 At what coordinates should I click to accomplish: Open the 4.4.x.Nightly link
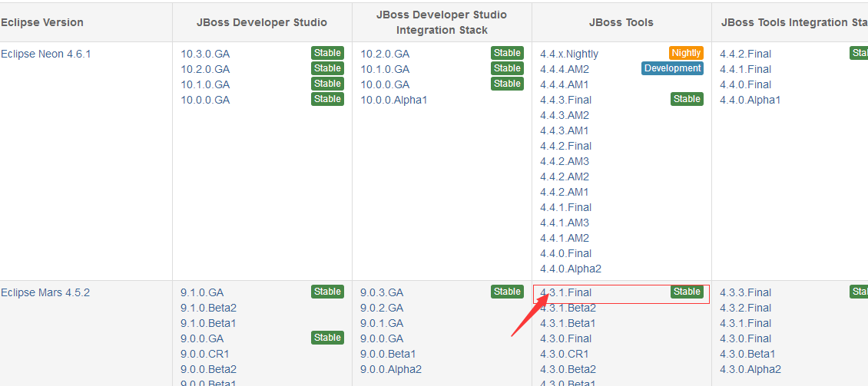[x=569, y=54]
